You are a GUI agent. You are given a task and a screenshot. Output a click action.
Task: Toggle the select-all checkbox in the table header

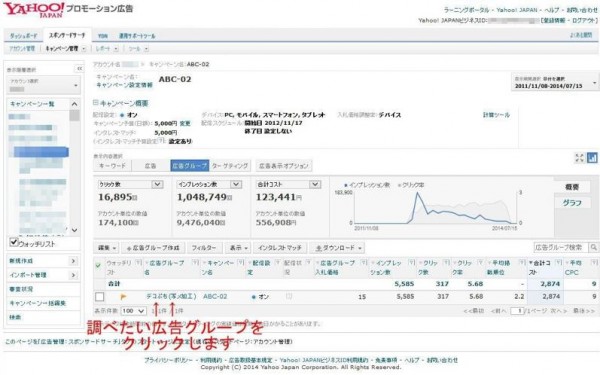[98, 265]
